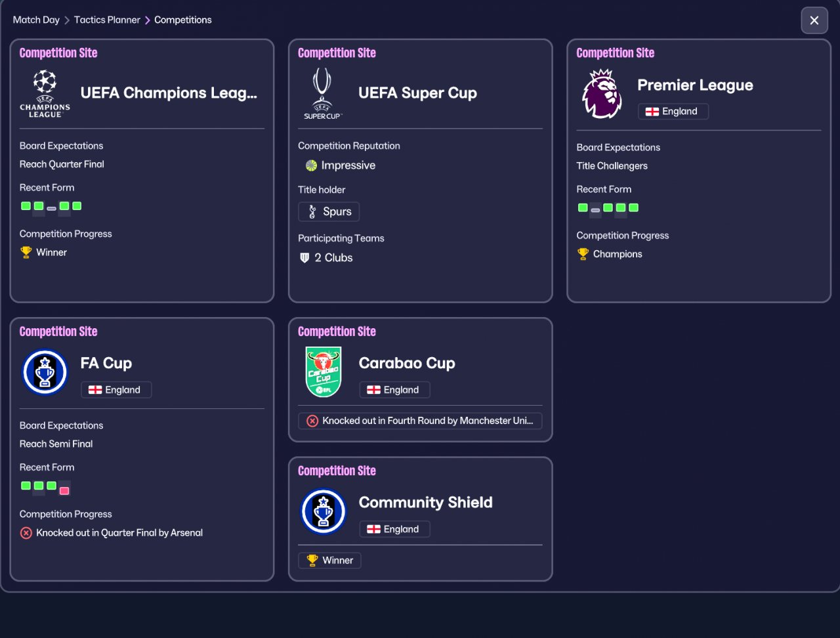
Task: Click the FA Cup knocked-out cross icon
Action: pos(26,533)
